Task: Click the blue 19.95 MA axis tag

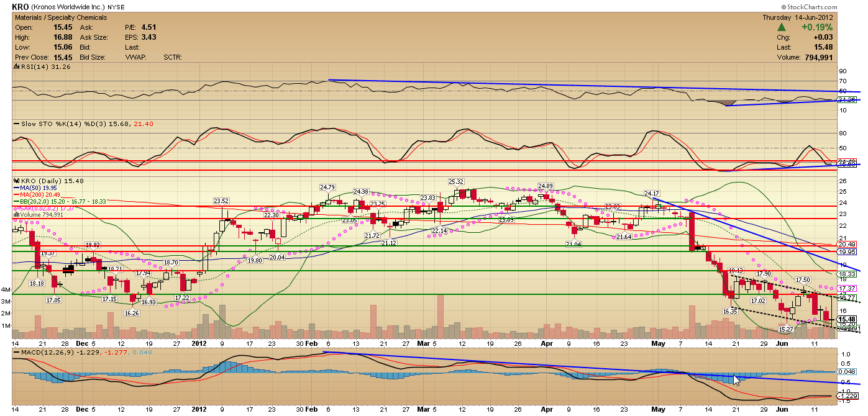Action: 848,252
